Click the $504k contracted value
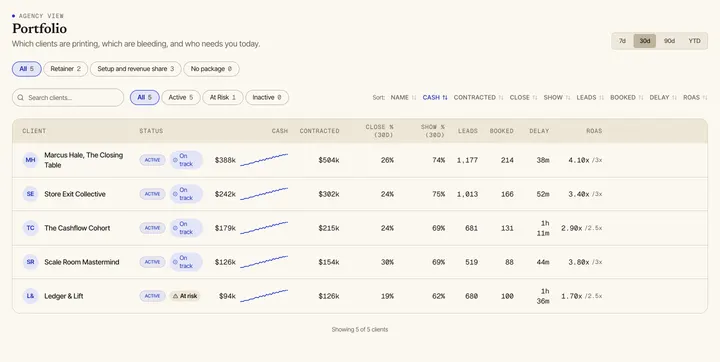The image size is (720, 362). pyautogui.click(x=329, y=160)
